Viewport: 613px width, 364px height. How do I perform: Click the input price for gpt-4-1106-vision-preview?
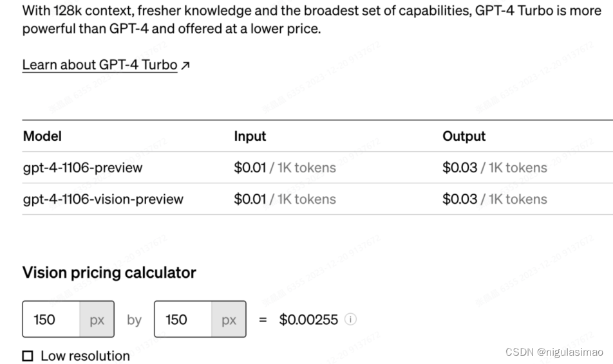[285, 199]
